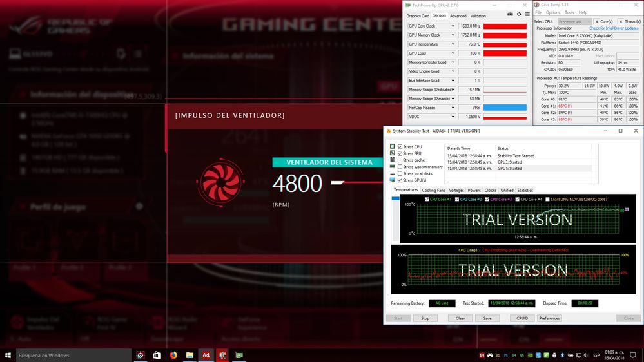Screen dimensions: 644x362
Task: Click the GPU-Z screenshot camera icon
Action: (510, 14)
